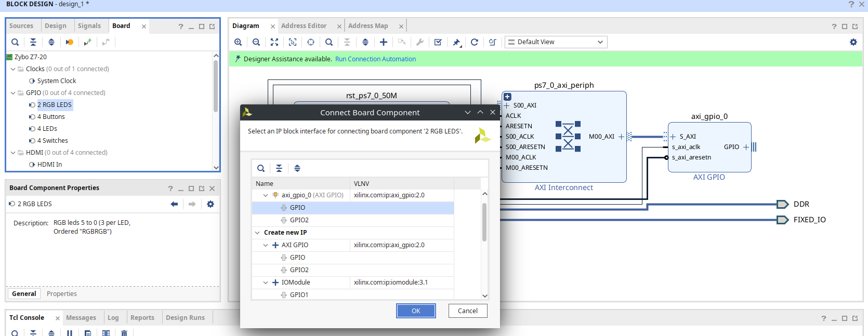
Task: Open search in the Diagram toolbar
Action: click(x=329, y=42)
